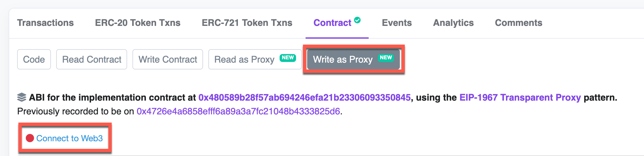Click the NEW badge on Write as Proxy
This screenshot has height=156, width=644.
point(386,58)
